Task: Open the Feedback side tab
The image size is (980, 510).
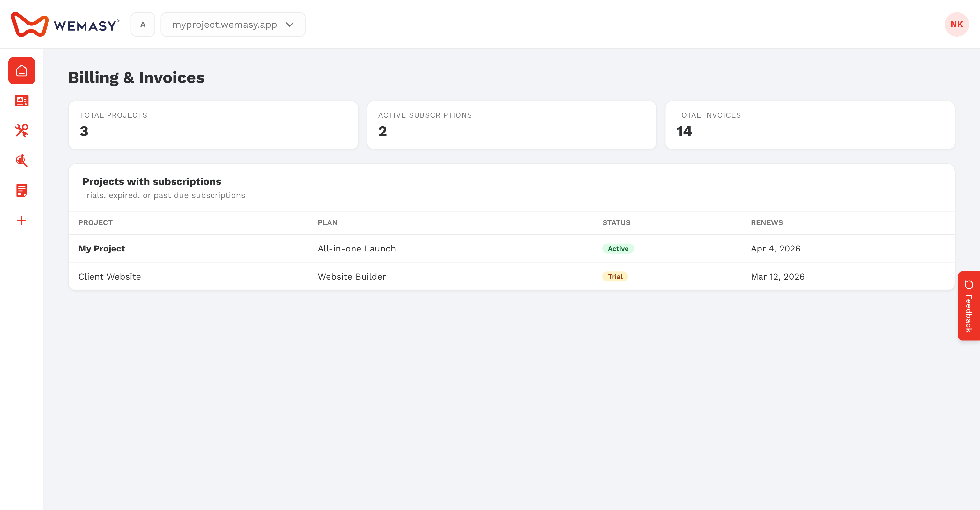Action: 969,306
